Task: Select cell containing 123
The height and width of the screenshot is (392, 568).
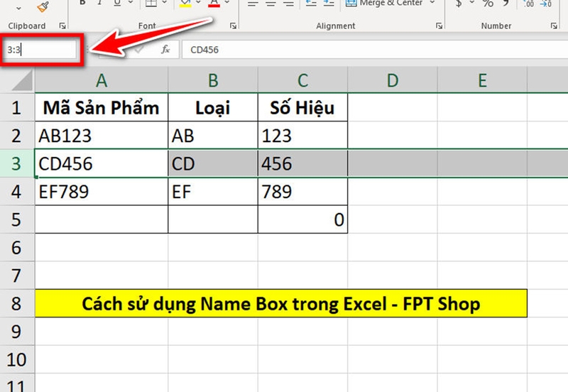Action: pyautogui.click(x=303, y=136)
